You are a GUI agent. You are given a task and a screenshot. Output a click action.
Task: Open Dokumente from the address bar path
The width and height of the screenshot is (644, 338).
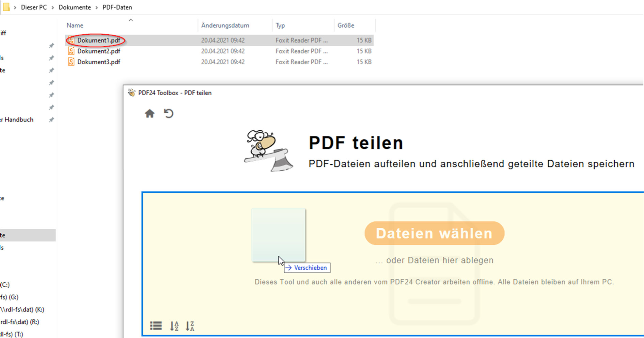(x=75, y=7)
